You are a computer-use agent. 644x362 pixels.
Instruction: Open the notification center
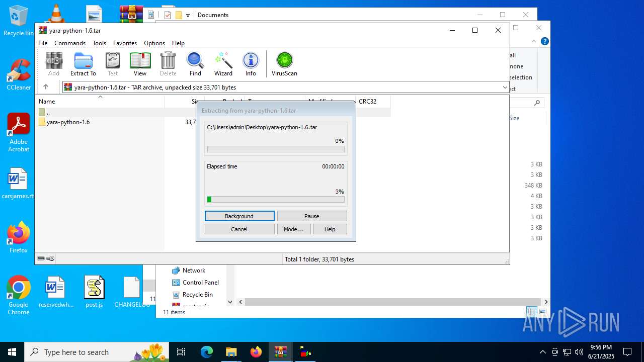pyautogui.click(x=627, y=352)
